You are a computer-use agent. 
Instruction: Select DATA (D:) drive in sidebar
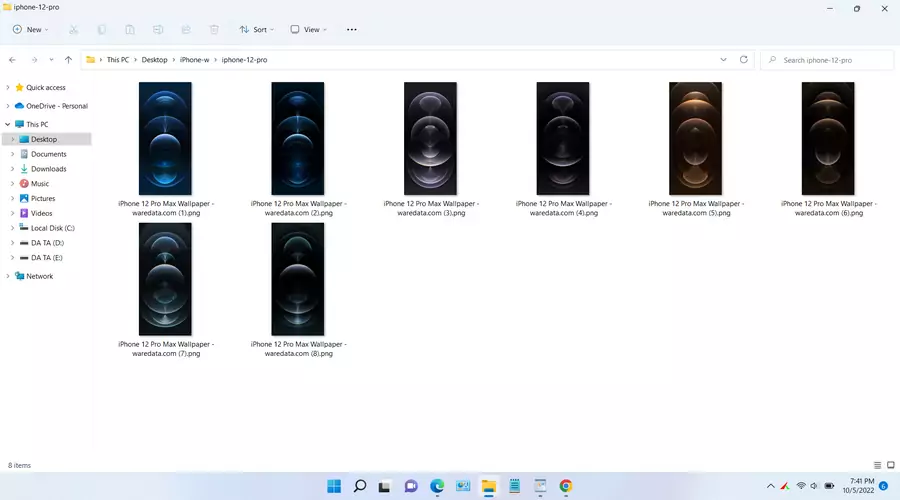pyautogui.click(x=46, y=243)
